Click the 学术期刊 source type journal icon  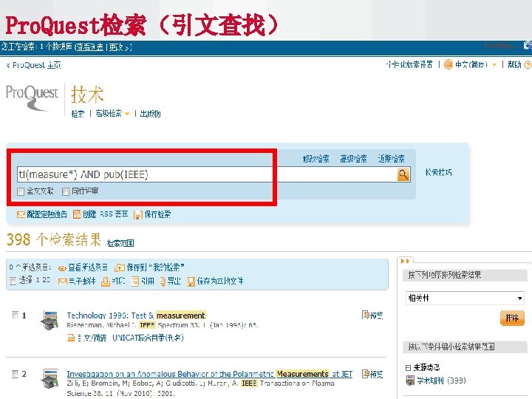click(410, 381)
